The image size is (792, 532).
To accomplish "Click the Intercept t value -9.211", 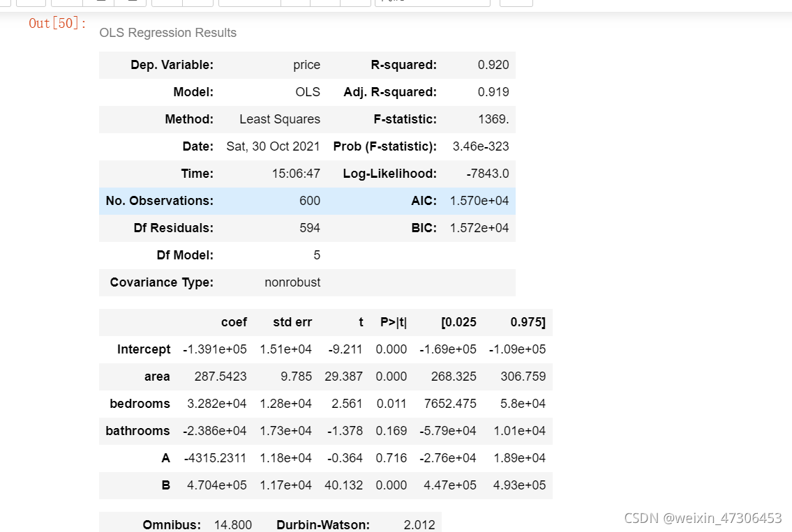I will click(x=345, y=350).
